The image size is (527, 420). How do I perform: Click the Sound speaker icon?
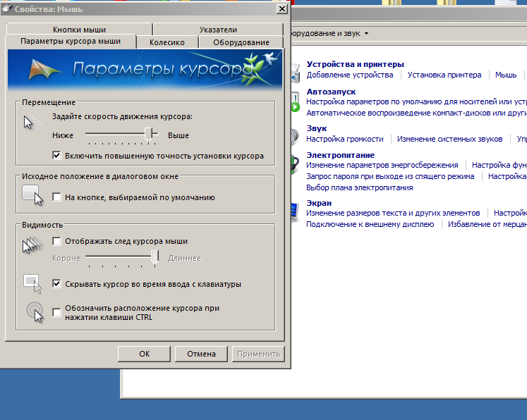pos(295,137)
